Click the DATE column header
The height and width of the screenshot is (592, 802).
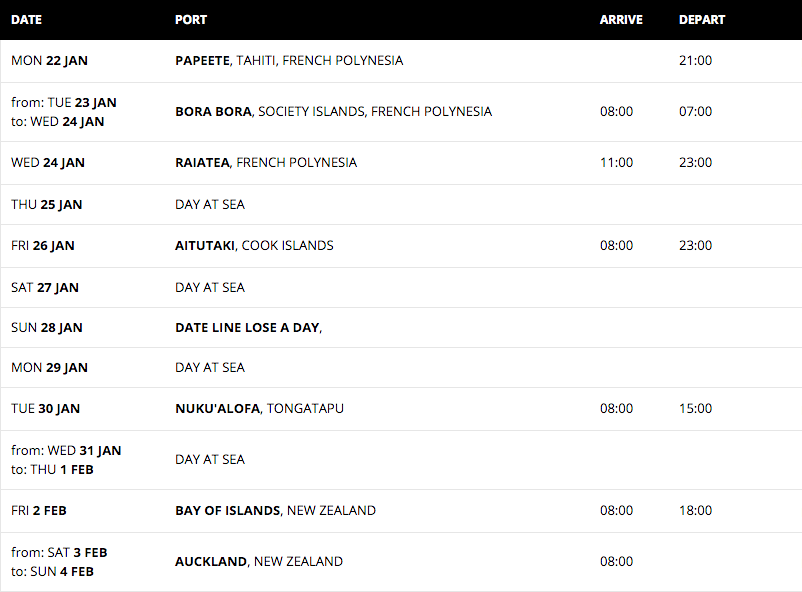[x=26, y=19]
